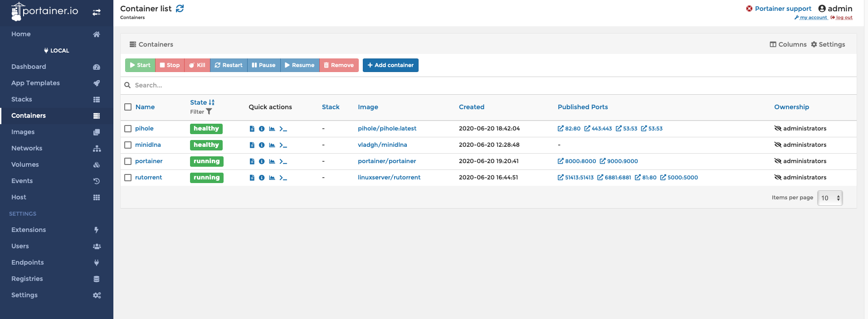Open inspect info icon for minidlna

coord(262,145)
